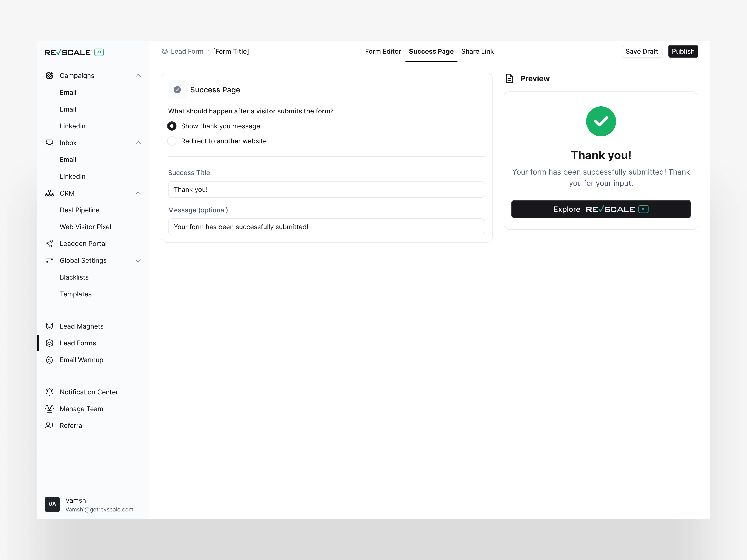This screenshot has width=747, height=560.
Task: Click the breadcrumb layers icon
Action: click(x=165, y=51)
